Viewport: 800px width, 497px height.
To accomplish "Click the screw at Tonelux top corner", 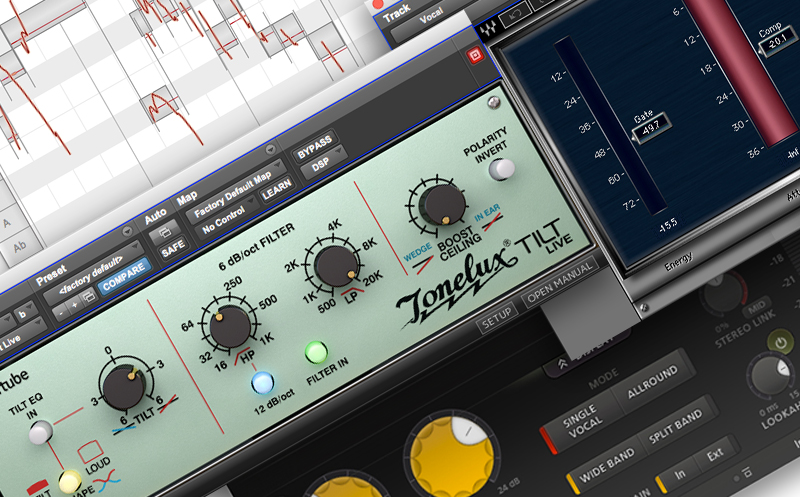I will [x=494, y=103].
